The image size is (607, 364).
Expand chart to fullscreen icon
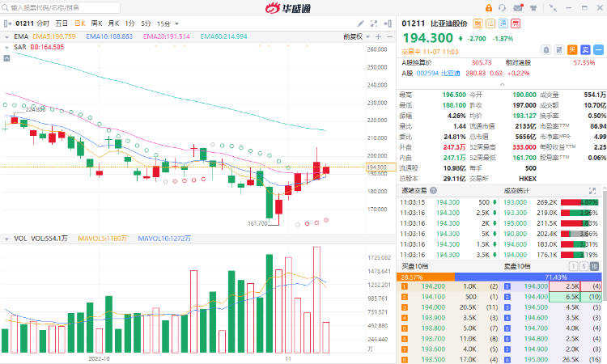[374, 23]
